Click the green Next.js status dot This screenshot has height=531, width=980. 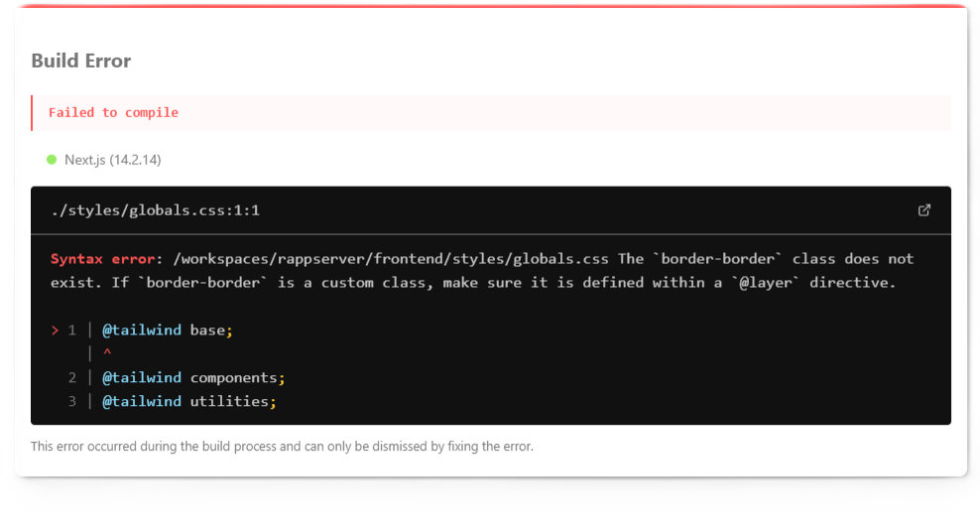pyautogui.click(x=52, y=160)
